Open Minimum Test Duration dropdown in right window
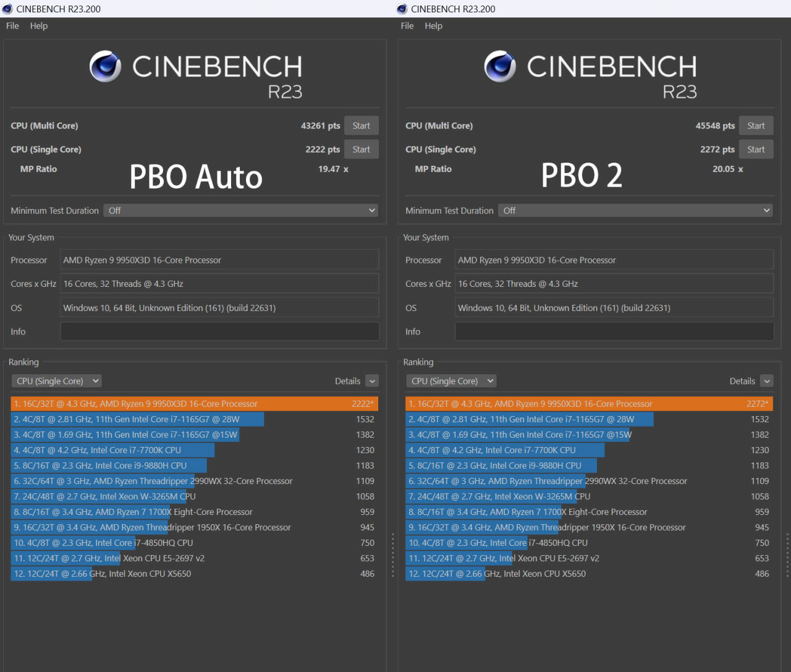Viewport: 791px width, 672px height. (x=635, y=211)
